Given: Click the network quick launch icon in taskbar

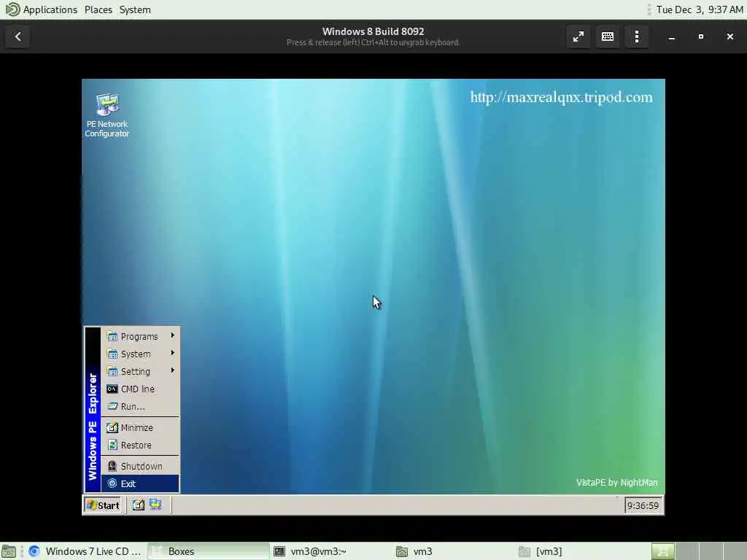Looking at the screenshot, I should pos(155,505).
